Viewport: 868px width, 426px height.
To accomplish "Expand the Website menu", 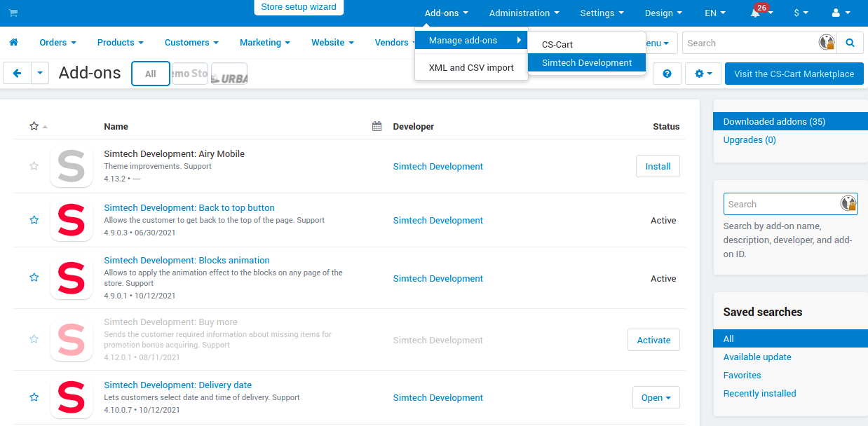I will 333,43.
